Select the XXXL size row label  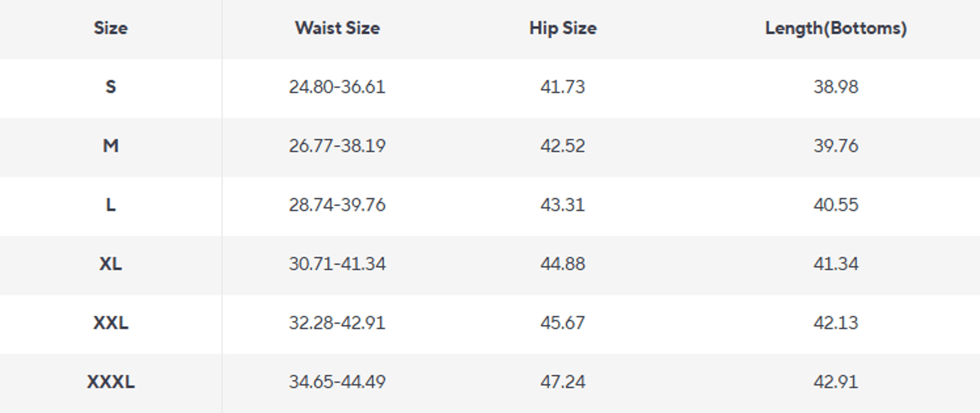pos(111,382)
